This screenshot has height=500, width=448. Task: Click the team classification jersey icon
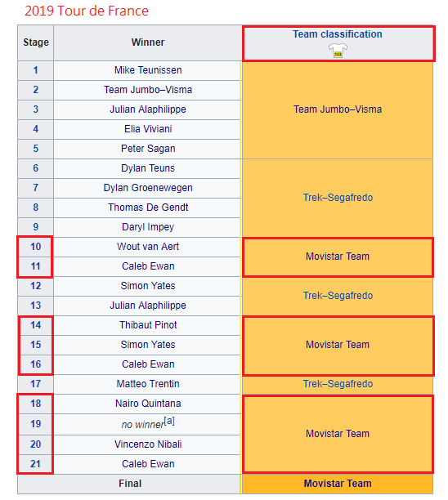click(x=338, y=51)
